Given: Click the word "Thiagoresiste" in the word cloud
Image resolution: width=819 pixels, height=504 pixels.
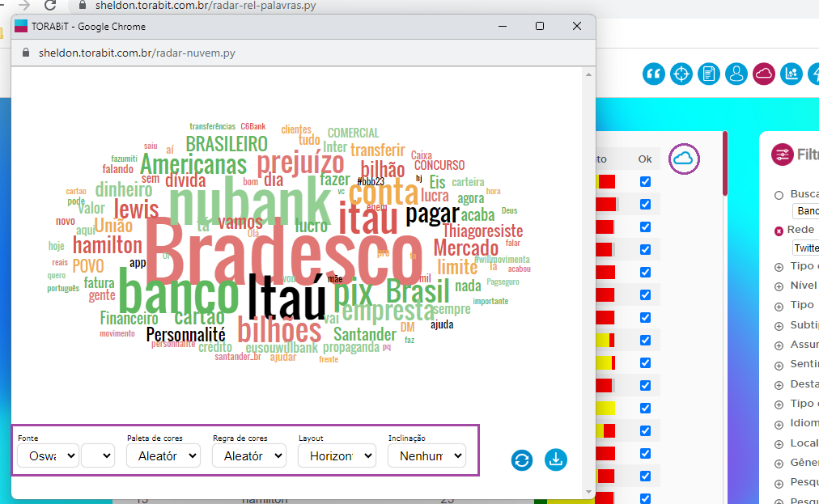Looking at the screenshot, I should click(x=482, y=231).
